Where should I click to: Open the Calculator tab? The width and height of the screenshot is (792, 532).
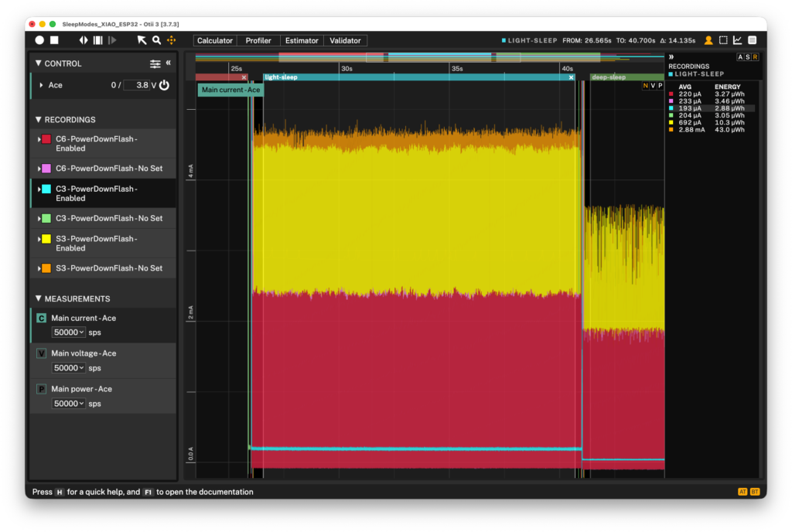tap(215, 40)
